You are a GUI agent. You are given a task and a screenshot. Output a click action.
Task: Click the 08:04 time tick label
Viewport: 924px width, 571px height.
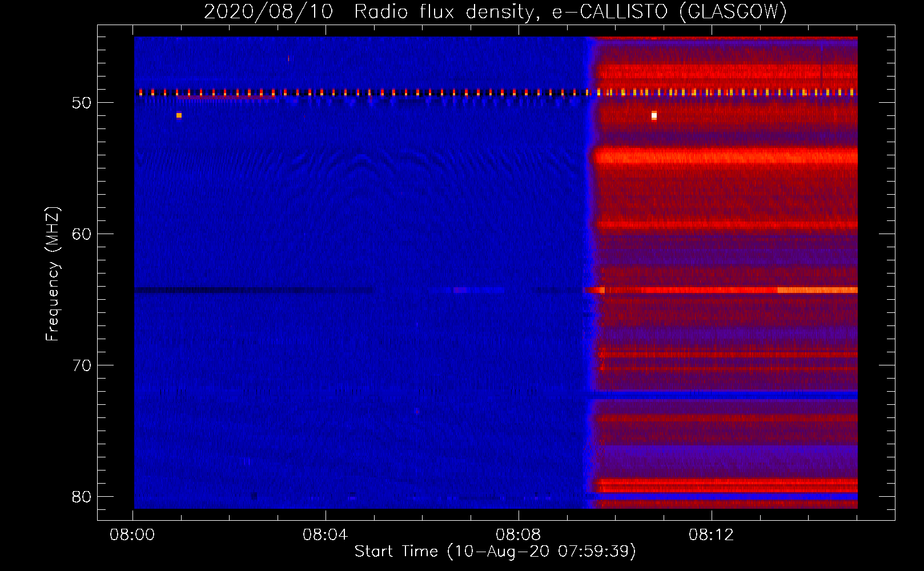[326, 535]
